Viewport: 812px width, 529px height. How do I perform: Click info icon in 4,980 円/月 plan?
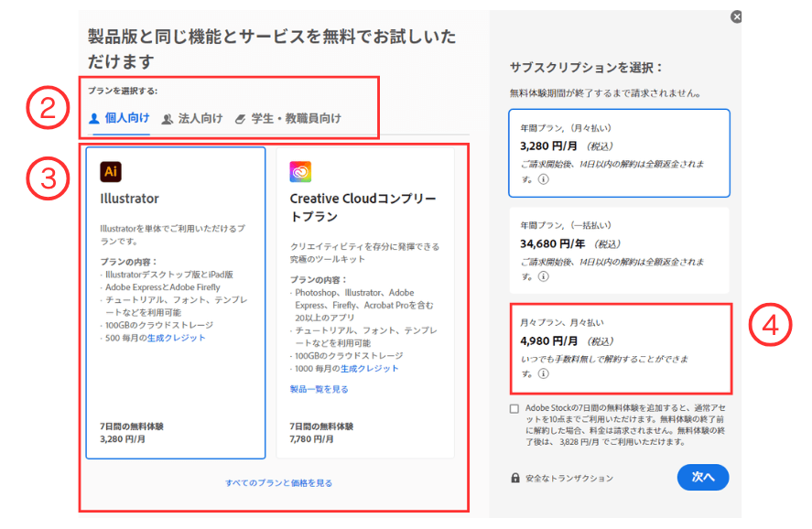coord(542,373)
